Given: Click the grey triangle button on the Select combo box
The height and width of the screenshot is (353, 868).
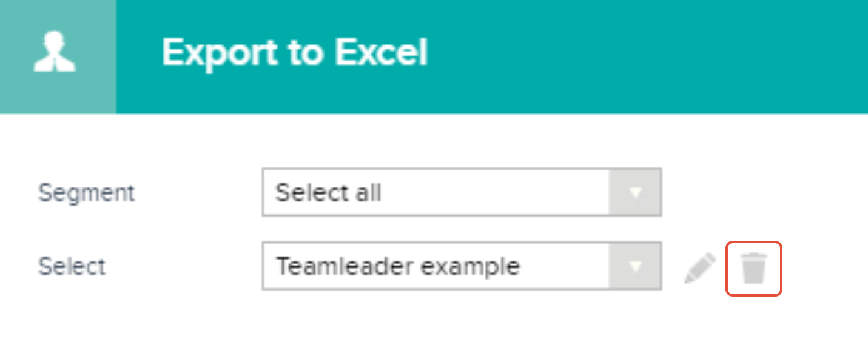Looking at the screenshot, I should [x=635, y=266].
